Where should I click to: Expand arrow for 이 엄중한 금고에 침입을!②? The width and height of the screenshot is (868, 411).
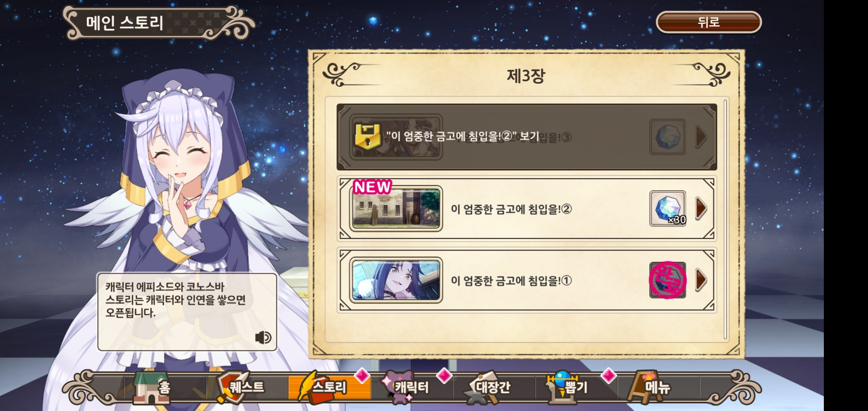pyautogui.click(x=701, y=209)
